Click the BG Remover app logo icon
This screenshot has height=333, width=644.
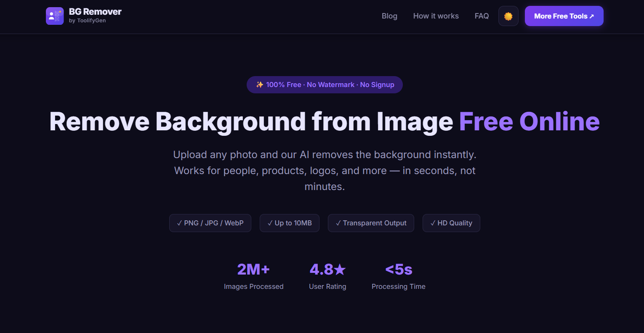pyautogui.click(x=55, y=16)
